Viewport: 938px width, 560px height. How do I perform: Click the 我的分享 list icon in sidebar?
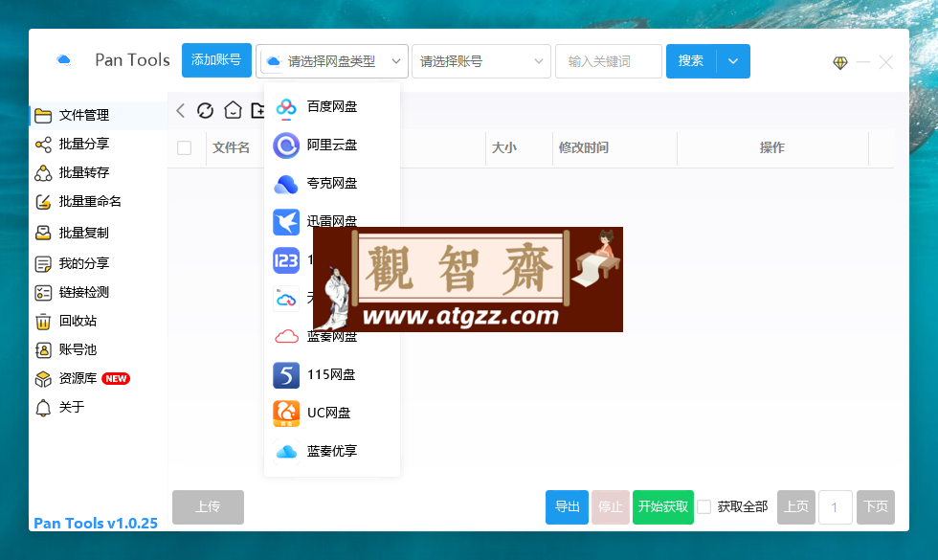[43, 264]
